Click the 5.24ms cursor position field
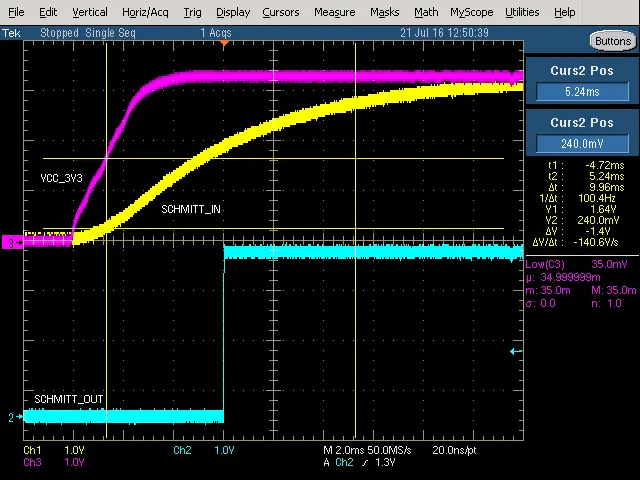Screen dimensions: 640x480 click(582, 92)
